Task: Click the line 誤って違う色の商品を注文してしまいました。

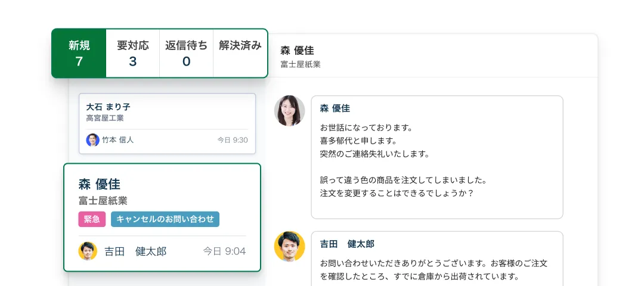Action: (403, 180)
